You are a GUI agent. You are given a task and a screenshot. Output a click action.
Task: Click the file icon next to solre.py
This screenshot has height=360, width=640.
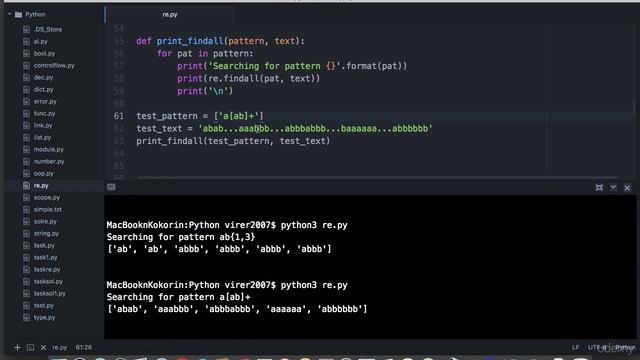point(27,222)
